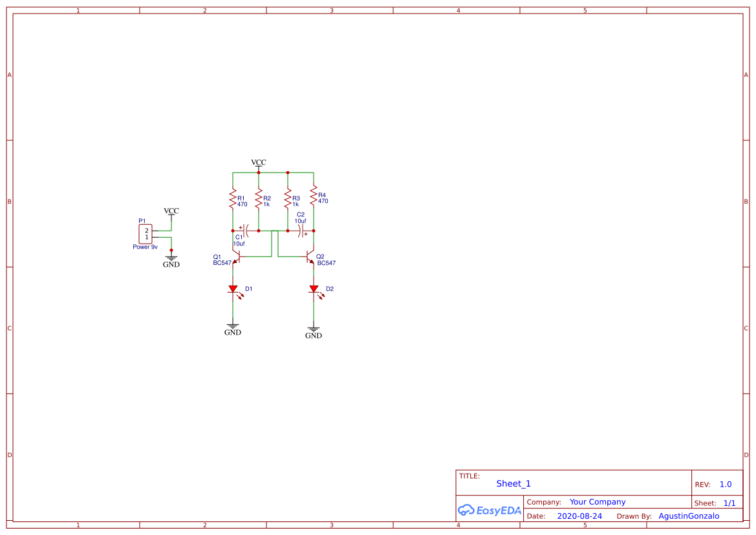Click the GND symbol below D1

click(232, 326)
